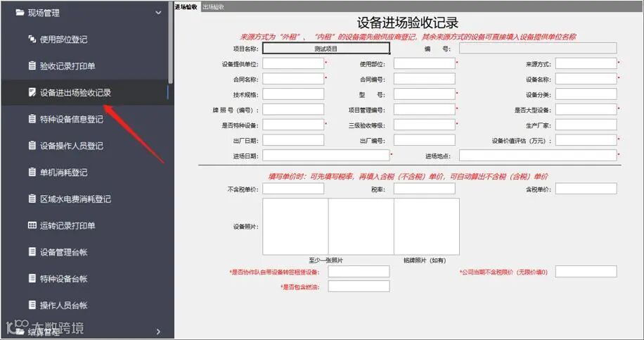Click the 进场地点 input field
The height and width of the screenshot is (340, 644).
(538, 156)
